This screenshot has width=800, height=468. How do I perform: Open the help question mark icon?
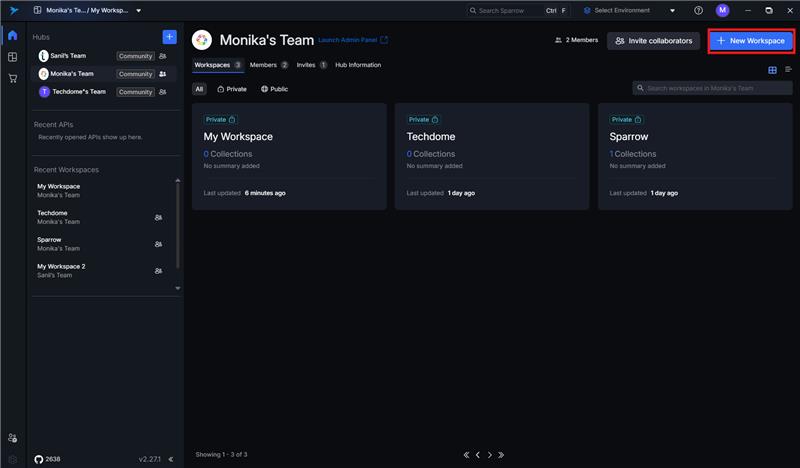coord(698,10)
